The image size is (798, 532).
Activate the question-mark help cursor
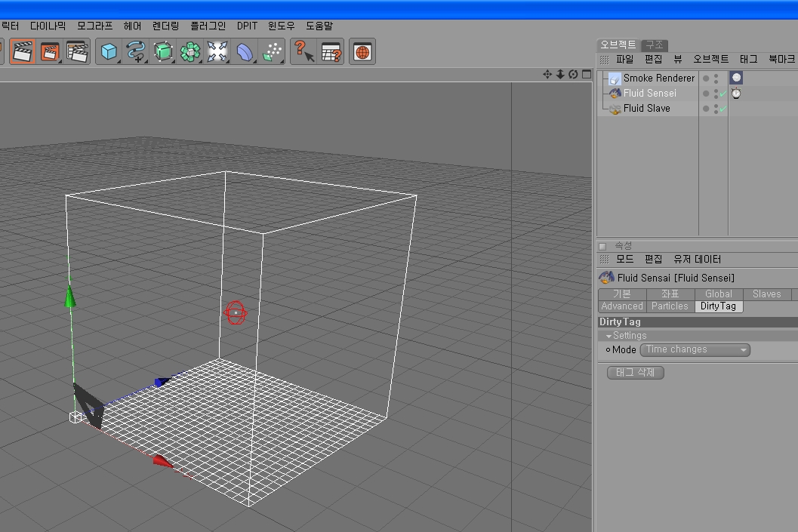click(303, 51)
